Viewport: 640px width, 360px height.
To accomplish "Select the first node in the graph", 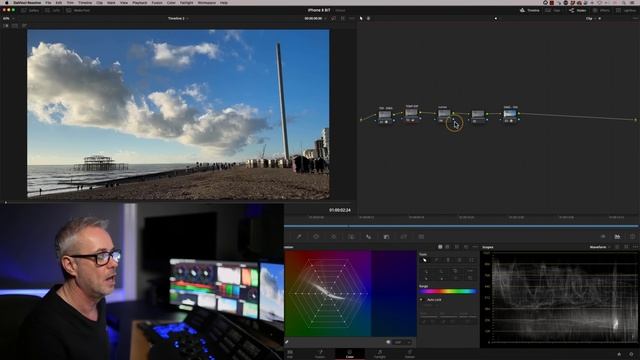I will tap(385, 116).
